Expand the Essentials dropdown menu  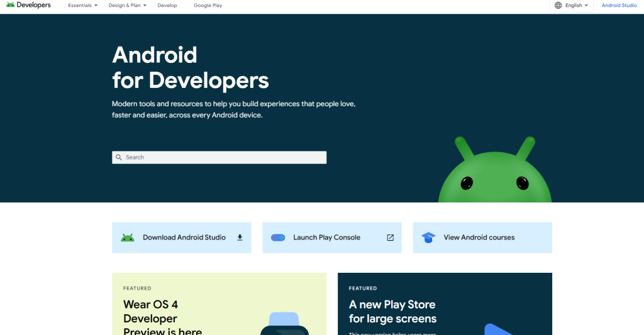point(82,5)
